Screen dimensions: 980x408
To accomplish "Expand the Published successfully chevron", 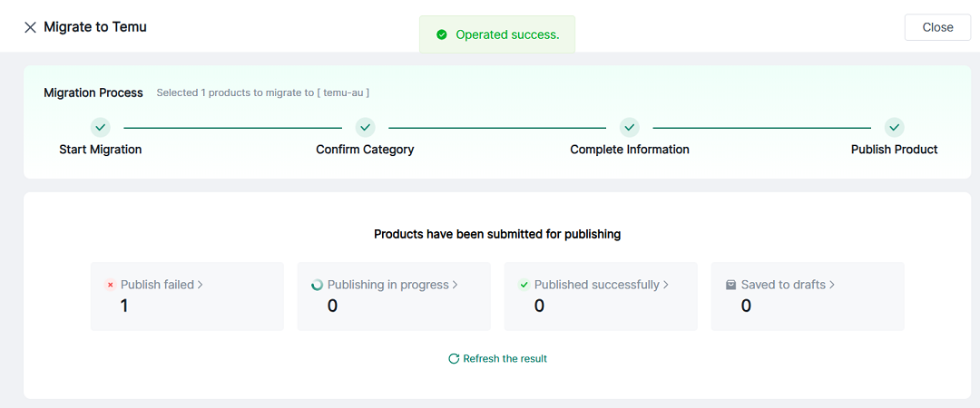I will pos(666,285).
